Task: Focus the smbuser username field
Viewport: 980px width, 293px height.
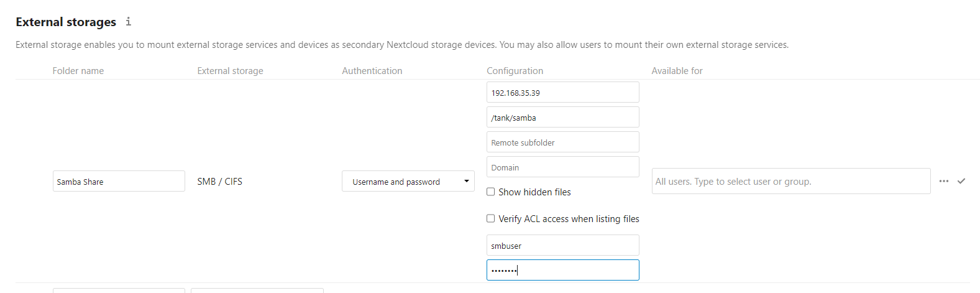Action: click(x=562, y=245)
